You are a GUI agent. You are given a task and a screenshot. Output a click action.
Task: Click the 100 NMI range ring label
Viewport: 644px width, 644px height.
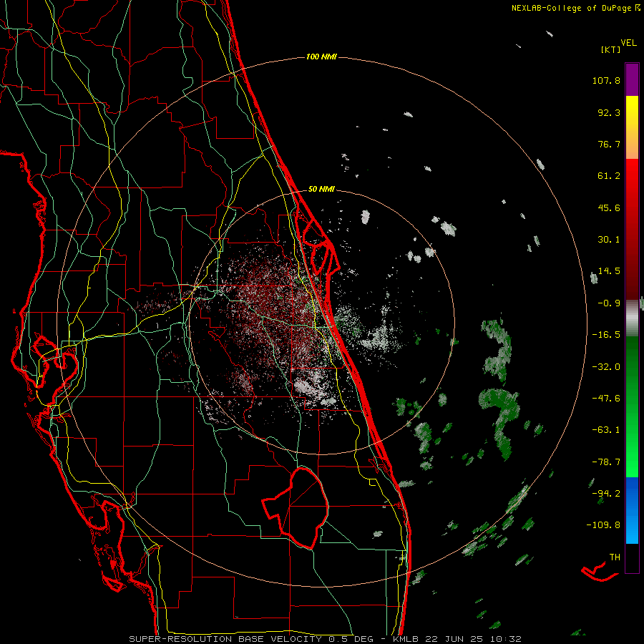click(x=321, y=57)
